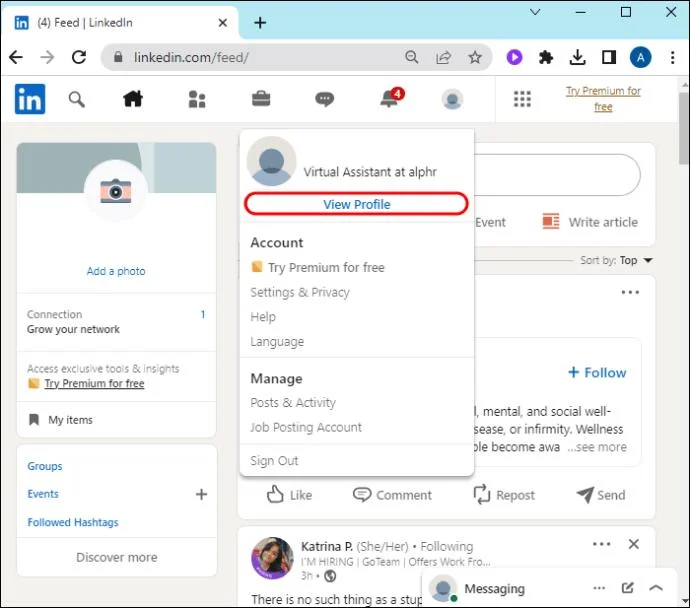This screenshot has width=690, height=608.
Task: Click the Send paper plane button
Action: [x=601, y=495]
